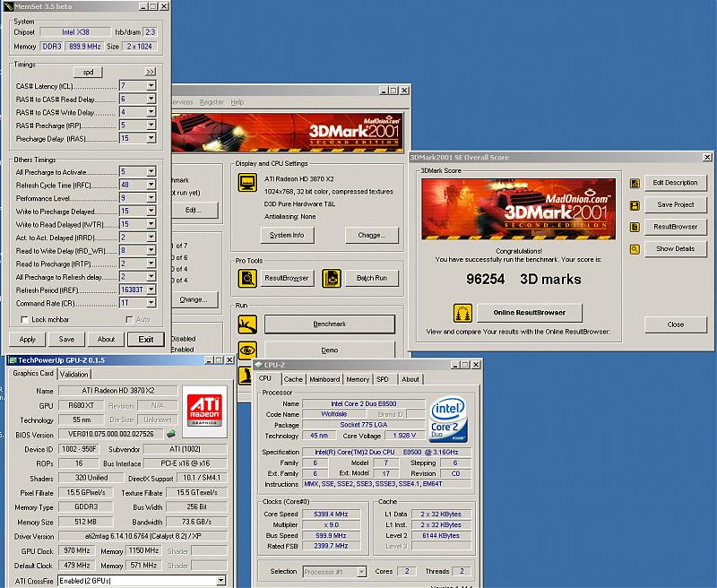Open the Register menu in 3DMark2001
This screenshot has height=588, width=717.
(212, 102)
